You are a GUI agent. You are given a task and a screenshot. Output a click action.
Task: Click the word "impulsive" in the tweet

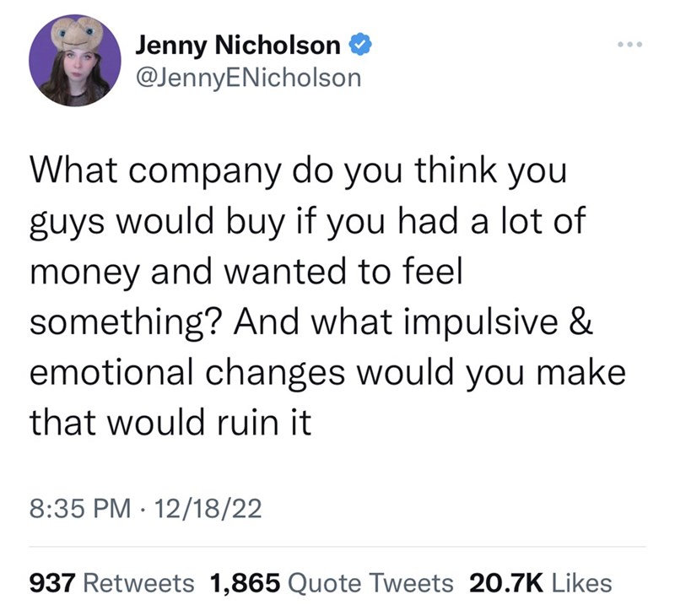(490, 325)
